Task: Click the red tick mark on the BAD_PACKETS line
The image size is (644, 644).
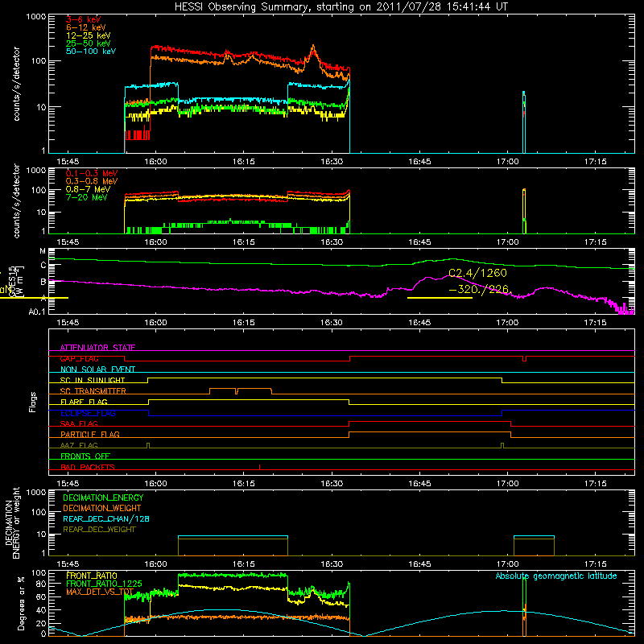Action: [x=259, y=467]
